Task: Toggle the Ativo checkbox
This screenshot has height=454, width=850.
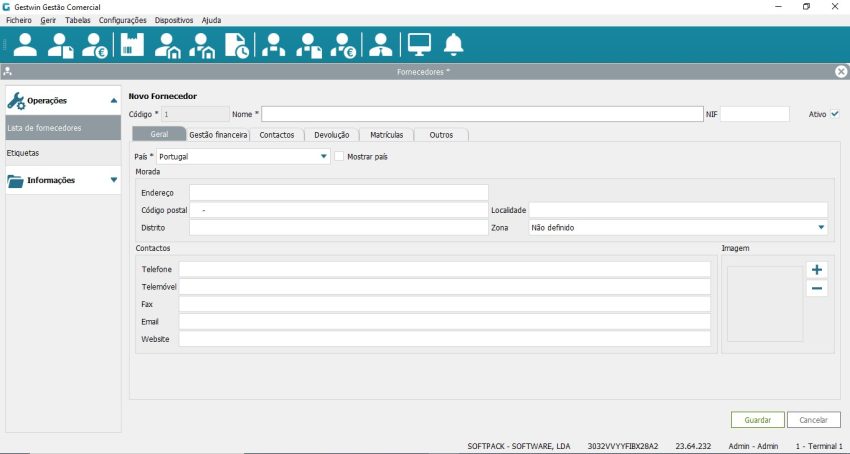Action: (835, 114)
